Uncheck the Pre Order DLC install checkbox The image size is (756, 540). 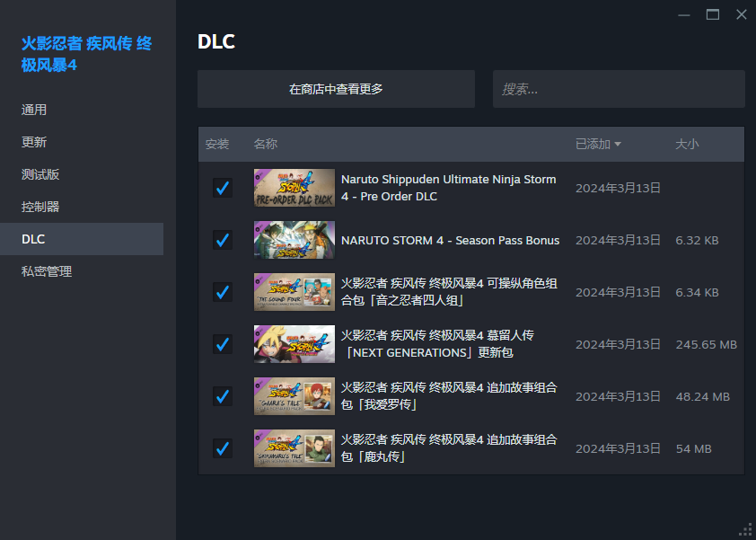(x=223, y=188)
